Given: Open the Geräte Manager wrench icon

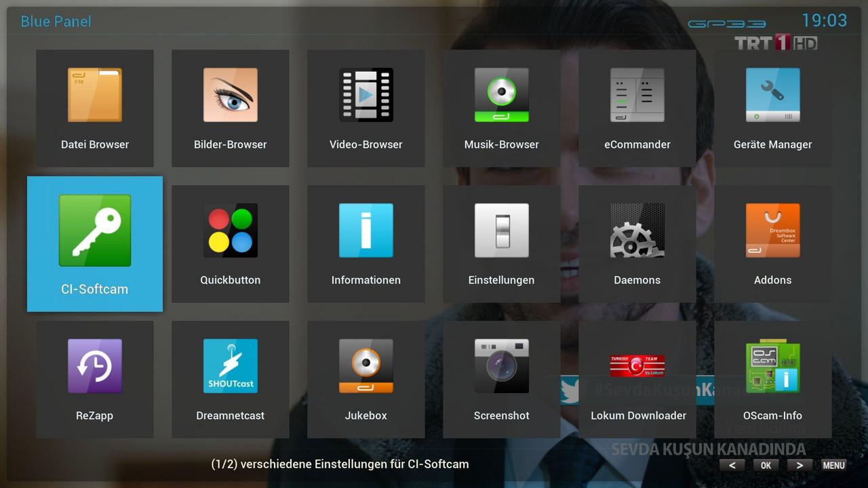Looking at the screenshot, I should (773, 95).
